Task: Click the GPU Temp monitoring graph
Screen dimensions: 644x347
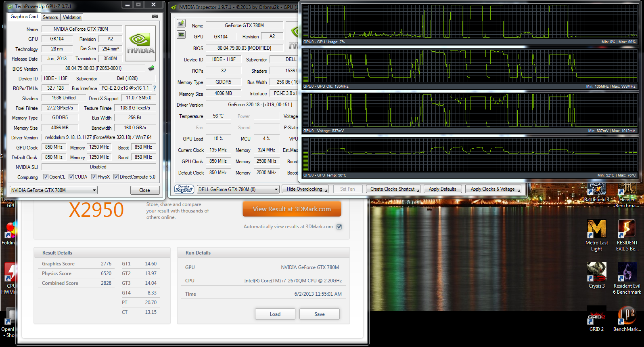Action: (x=470, y=158)
